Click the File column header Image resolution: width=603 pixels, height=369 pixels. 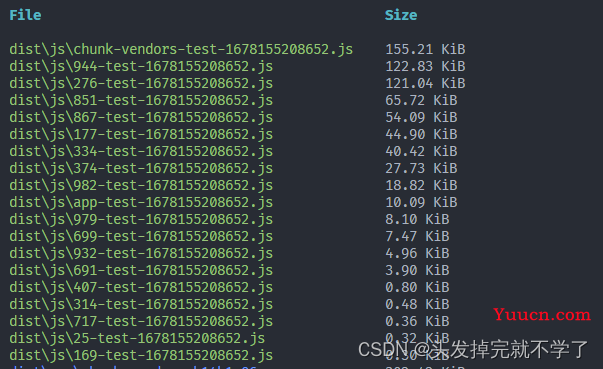point(25,15)
